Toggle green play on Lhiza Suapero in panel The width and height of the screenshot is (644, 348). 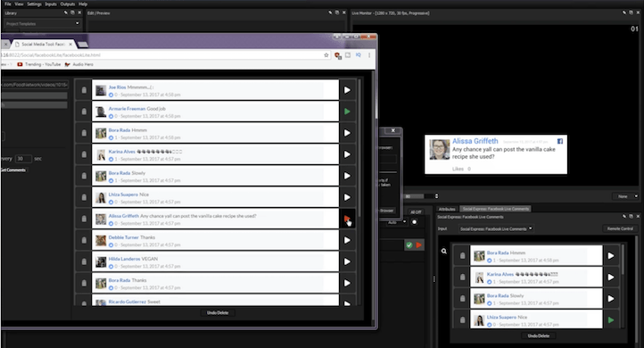611,319
